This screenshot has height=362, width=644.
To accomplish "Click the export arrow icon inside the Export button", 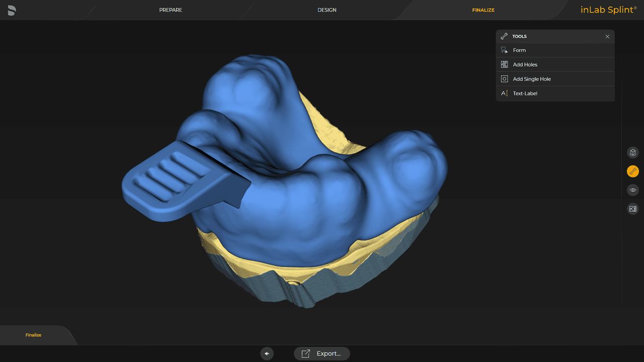I will click(x=305, y=353).
